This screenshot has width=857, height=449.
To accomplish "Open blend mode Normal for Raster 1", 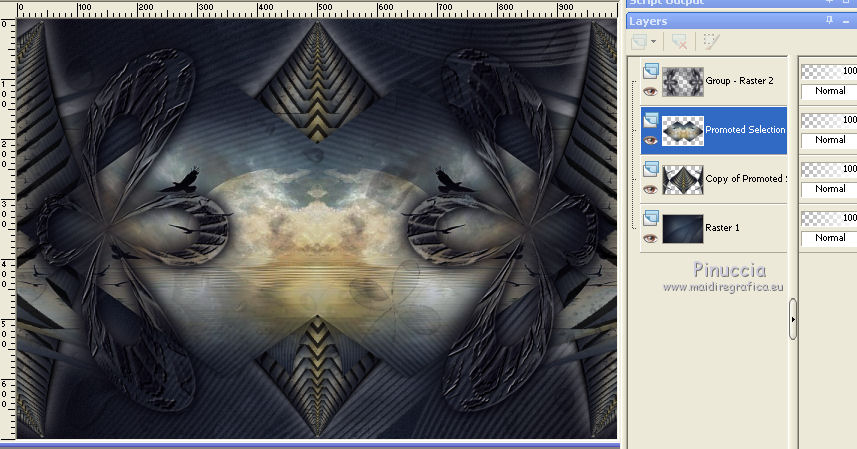I will click(829, 238).
